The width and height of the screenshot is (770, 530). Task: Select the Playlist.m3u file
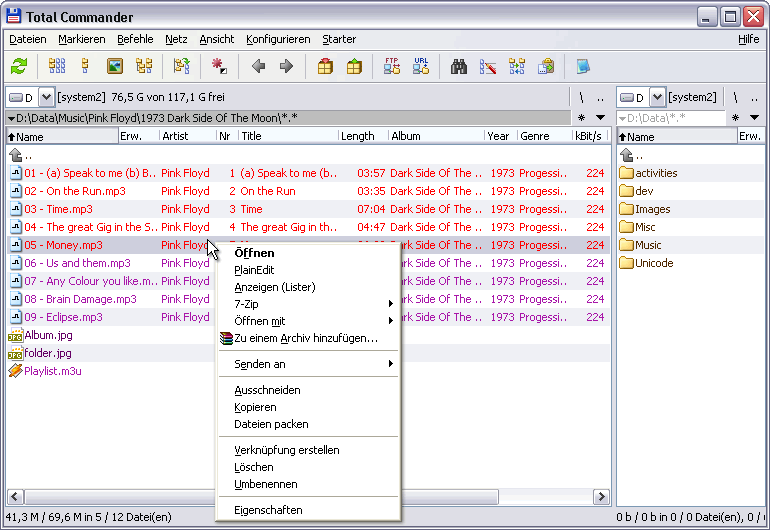pyautogui.click(x=53, y=371)
